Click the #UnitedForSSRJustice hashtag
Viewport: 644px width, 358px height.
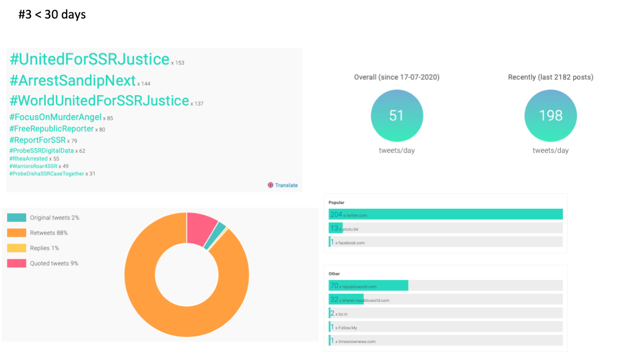pyautogui.click(x=89, y=60)
